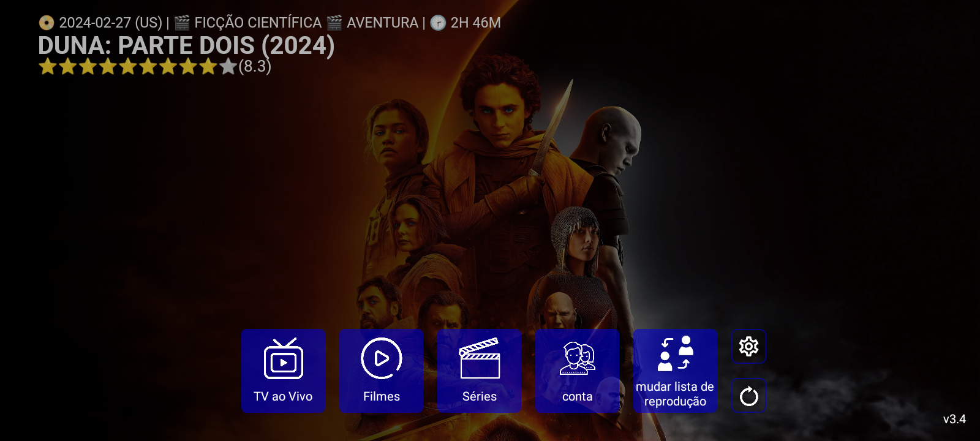This screenshot has width=980, height=441.
Task: Click the clapperboard icon before AVENTURA
Action: coord(334,23)
